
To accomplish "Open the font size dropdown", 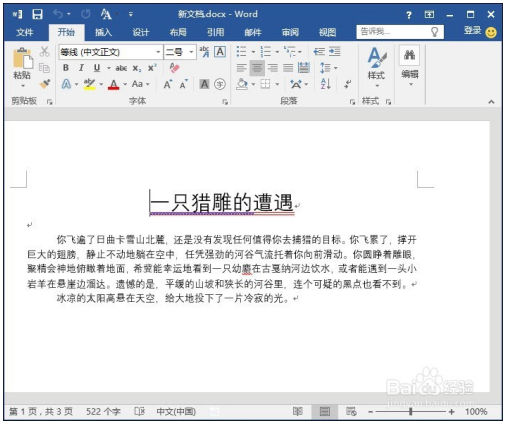I will 191,52.
